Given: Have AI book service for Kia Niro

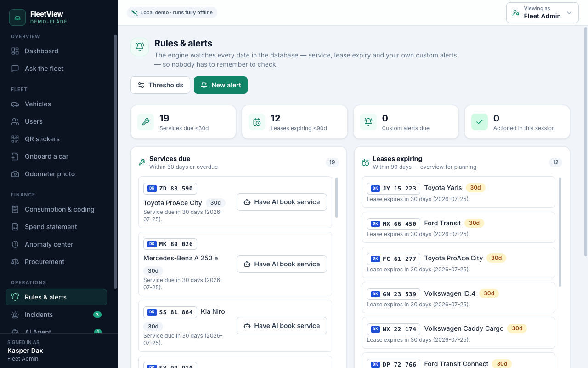Looking at the screenshot, I should click(282, 326).
